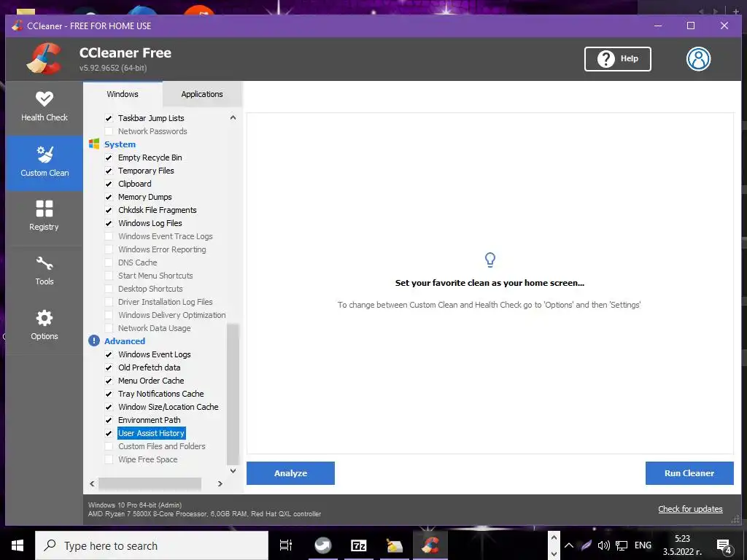Toggle the Temporary Files checkbox
The width and height of the screenshot is (747, 560).
pos(109,171)
